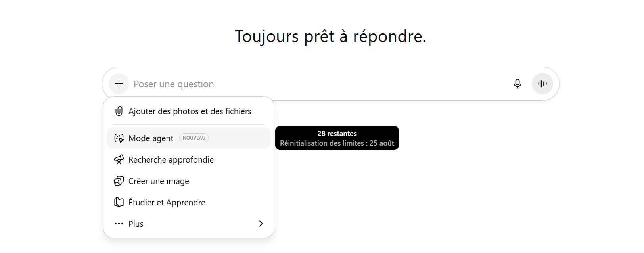Click the plus attachments button
644x253 pixels.
coord(119,84)
